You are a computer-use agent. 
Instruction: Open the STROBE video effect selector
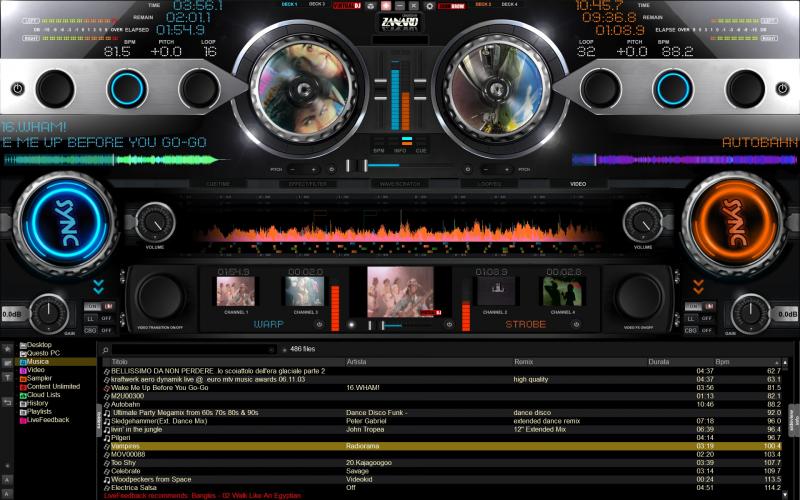click(x=526, y=324)
